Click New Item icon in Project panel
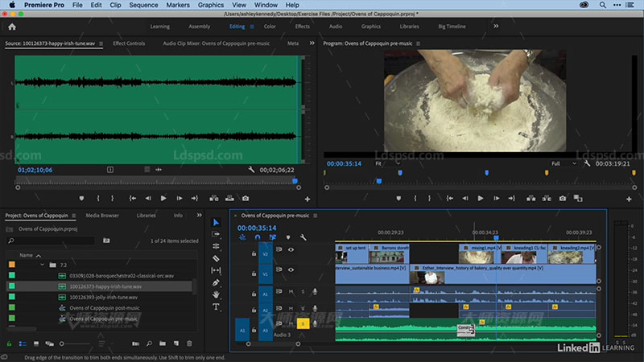The width and height of the screenshot is (644, 362). [x=175, y=343]
